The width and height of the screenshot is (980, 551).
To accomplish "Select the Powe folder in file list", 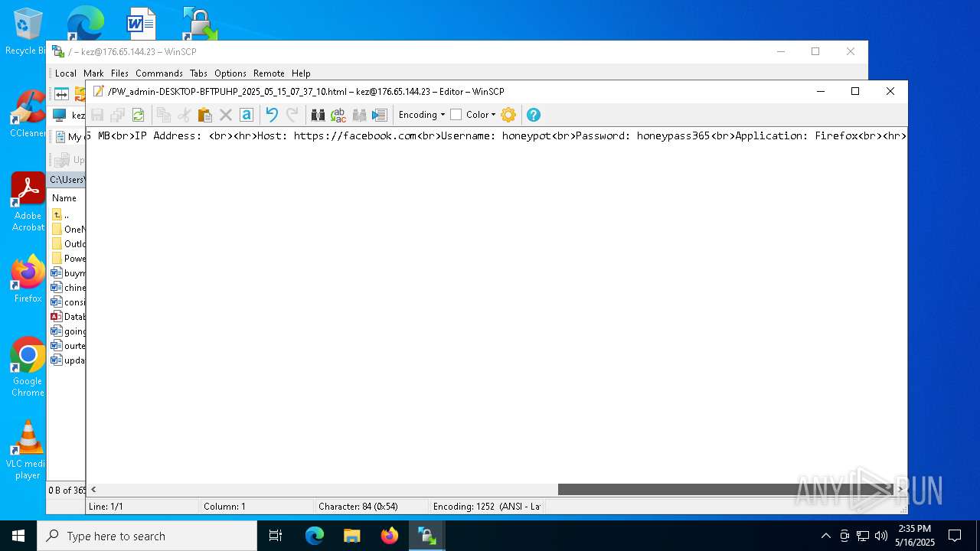I will (68, 259).
